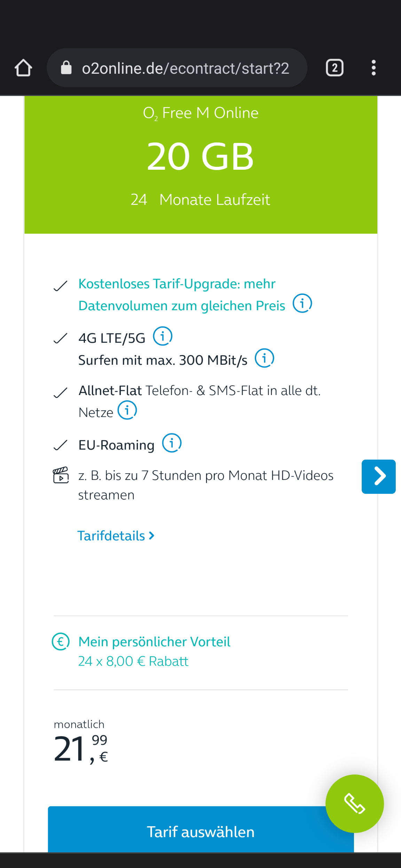Expand Tarifdetails link
This screenshot has width=401, height=868.
[116, 536]
